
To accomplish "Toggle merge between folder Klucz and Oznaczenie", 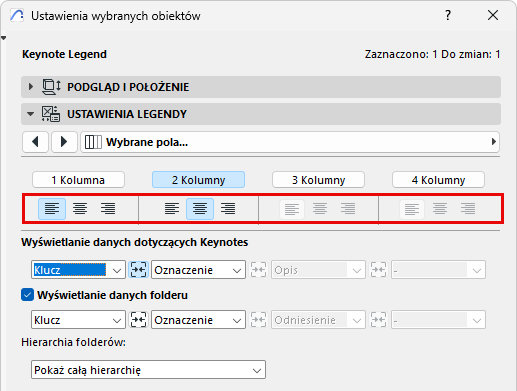I will pos(138,320).
